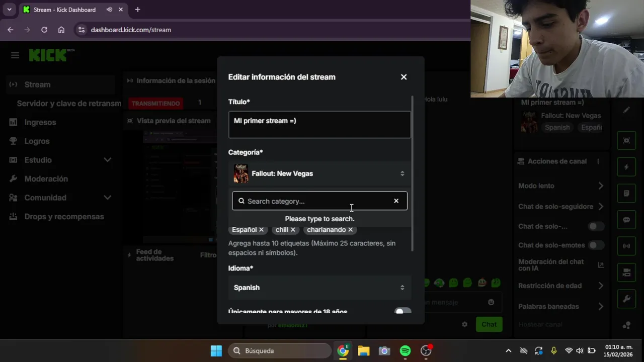Remove the Español tag
The image size is (644, 362).
(261, 230)
